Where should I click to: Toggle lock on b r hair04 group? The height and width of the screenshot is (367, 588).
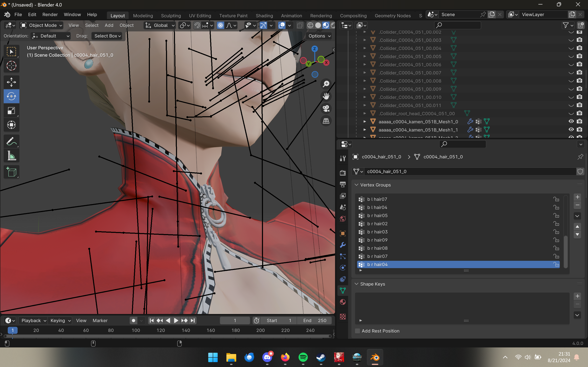[556, 264]
